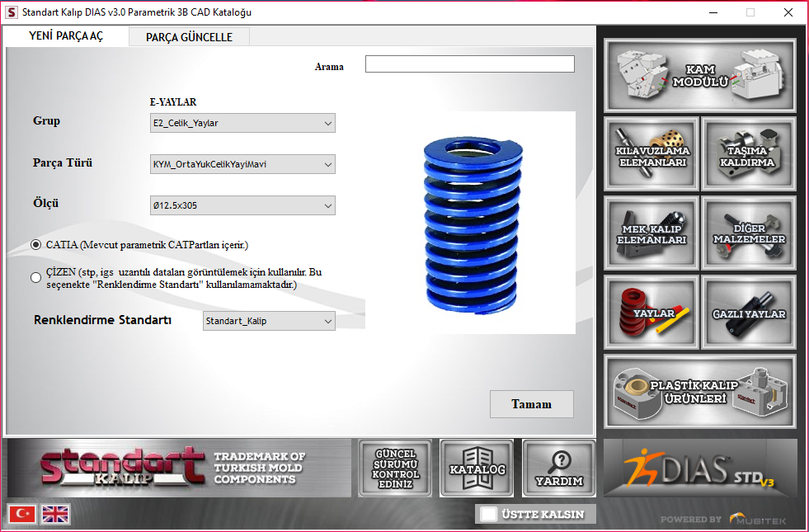Open the KATALOG book icon
This screenshot has width=809, height=532.
(477, 468)
